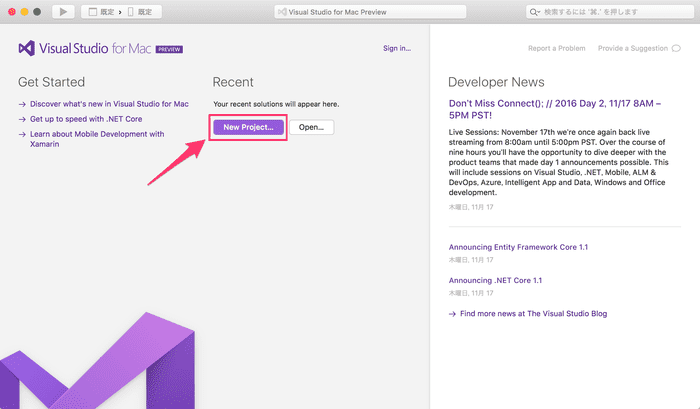Click the Sign in... link
This screenshot has width=700, height=409.
[x=396, y=48]
